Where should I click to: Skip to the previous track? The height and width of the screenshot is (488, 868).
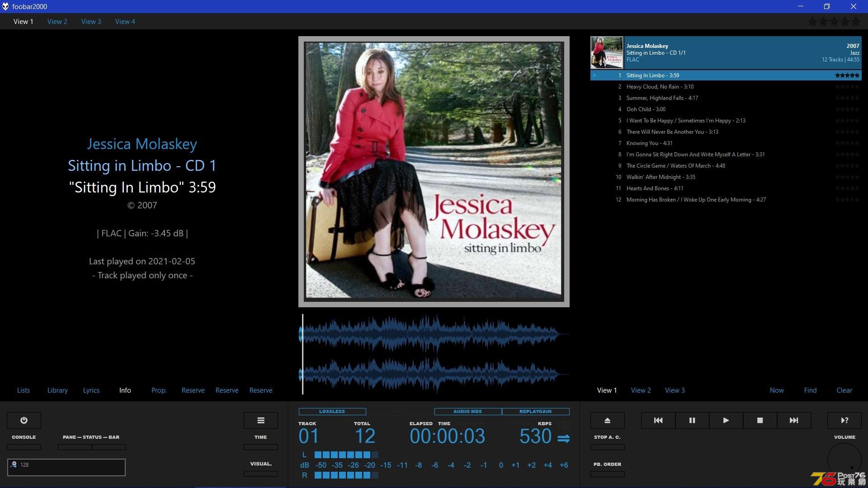[658, 420]
